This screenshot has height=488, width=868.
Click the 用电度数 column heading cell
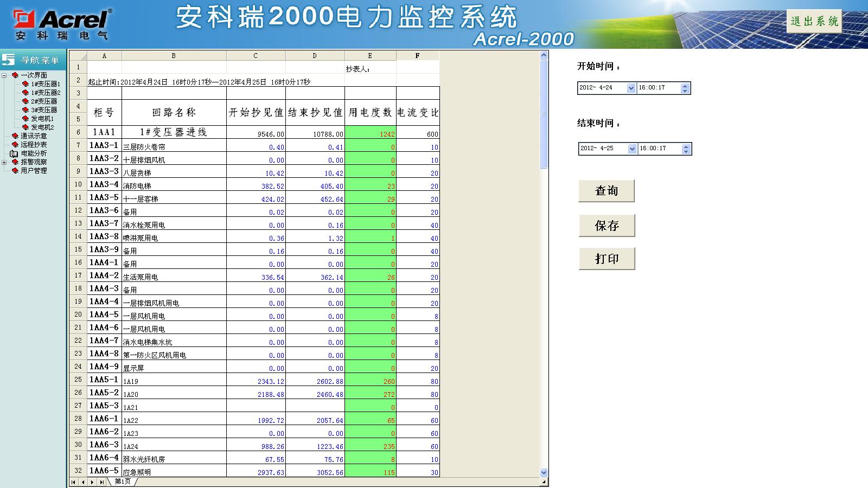[370, 113]
